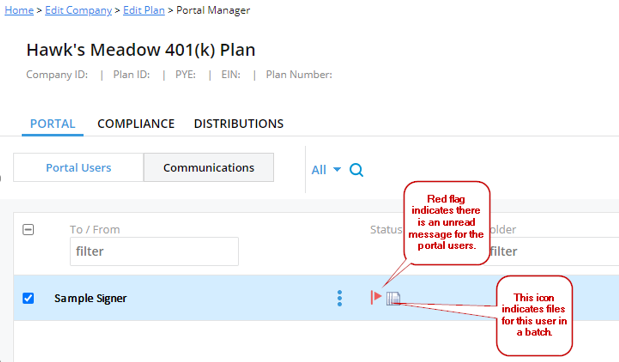Viewport: 619px width, 362px height.
Task: Click the Plan Number label
Action: tap(299, 75)
